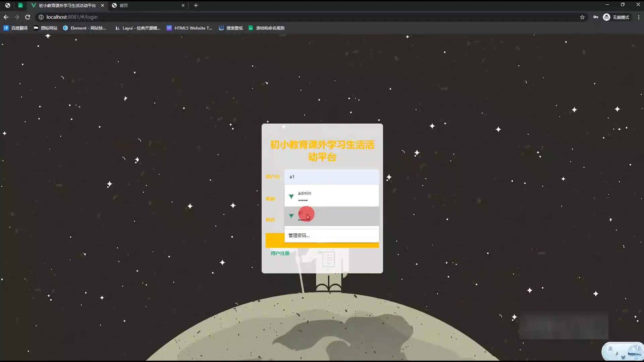This screenshot has width=644, height=362.
Task: Choose the a1 saved credential suggestion
Action: (332, 216)
